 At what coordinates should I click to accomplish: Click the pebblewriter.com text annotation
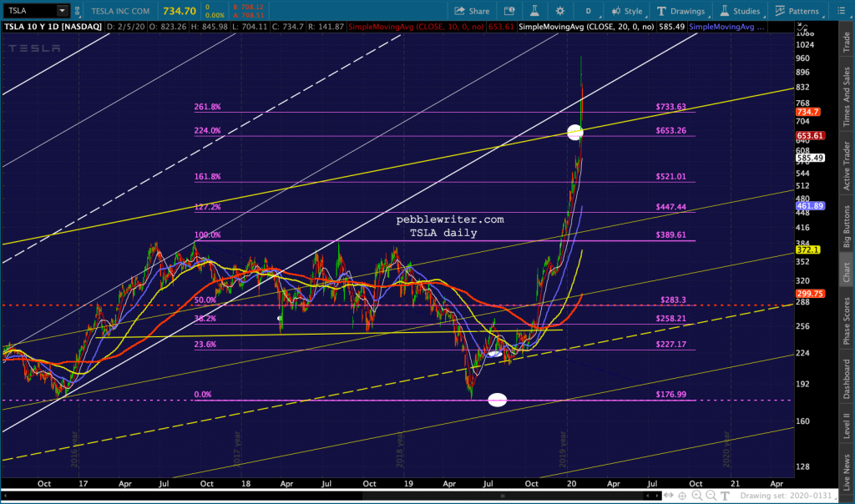click(450, 219)
